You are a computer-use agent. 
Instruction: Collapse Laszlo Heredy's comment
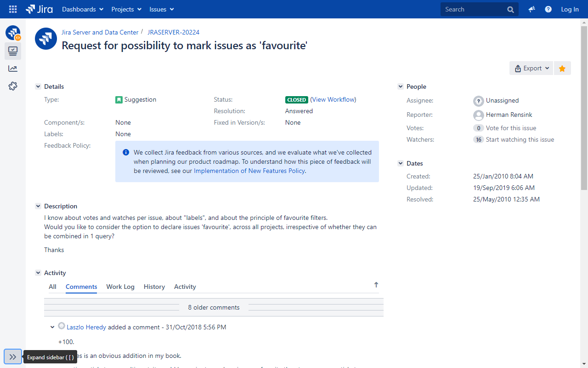pos(52,328)
